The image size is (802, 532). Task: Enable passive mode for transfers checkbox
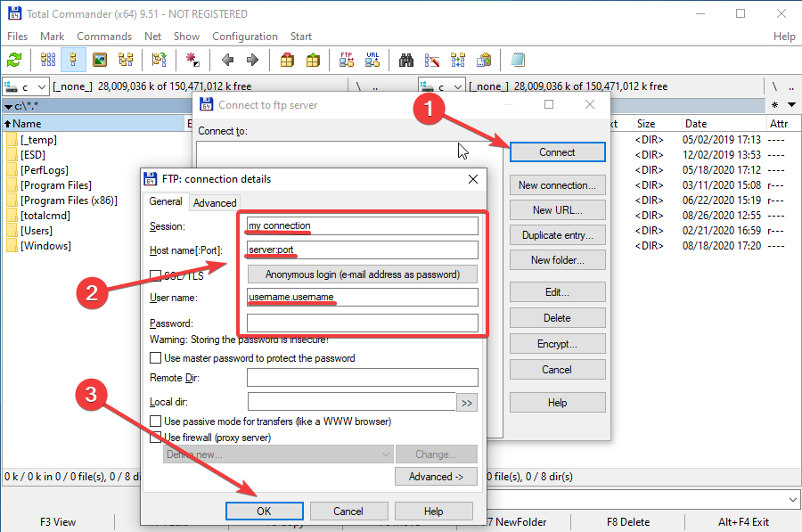coord(157,421)
